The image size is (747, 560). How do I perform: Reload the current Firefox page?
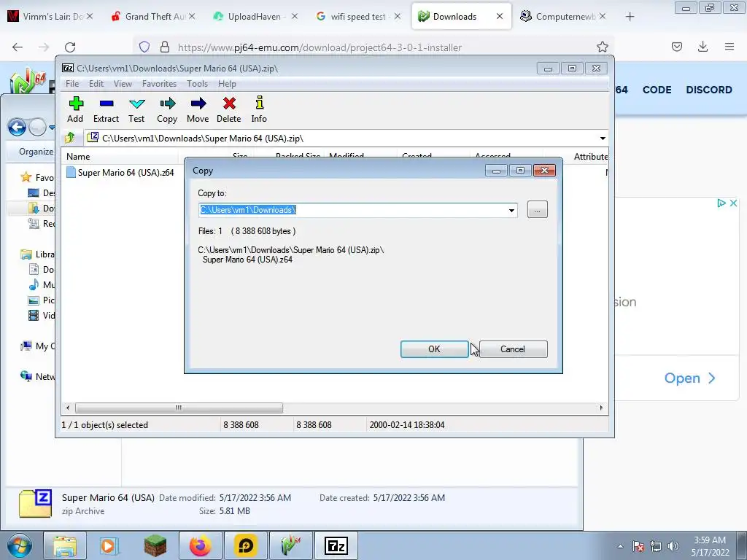[70, 47]
